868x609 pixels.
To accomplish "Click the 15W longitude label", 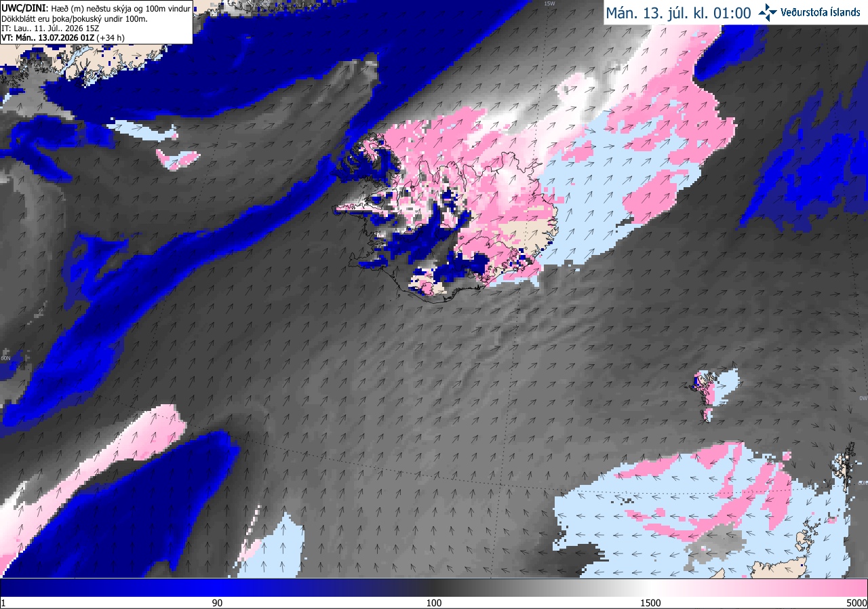I will click(549, 4).
